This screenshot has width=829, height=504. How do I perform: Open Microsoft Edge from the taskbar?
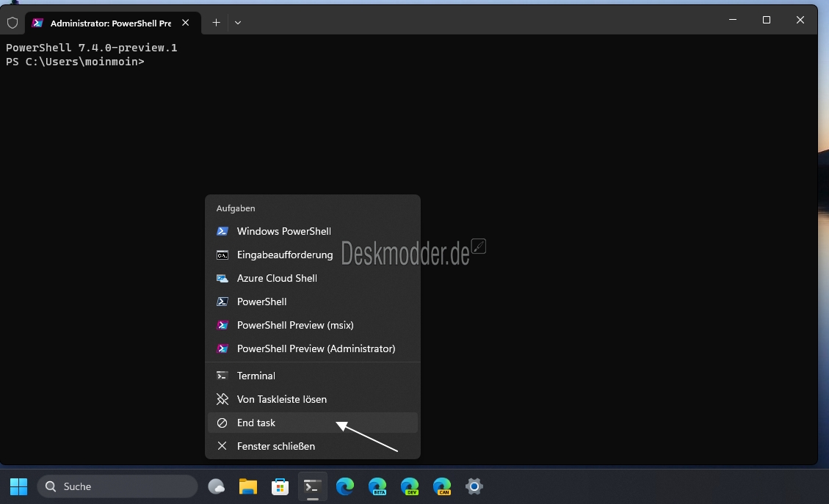coord(345,486)
